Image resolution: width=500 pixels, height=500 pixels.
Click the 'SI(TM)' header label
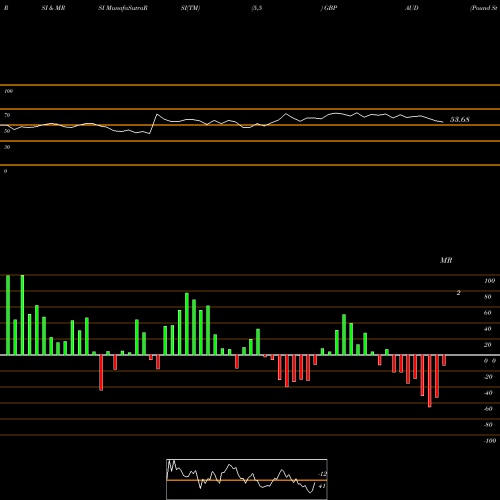click(x=190, y=8)
